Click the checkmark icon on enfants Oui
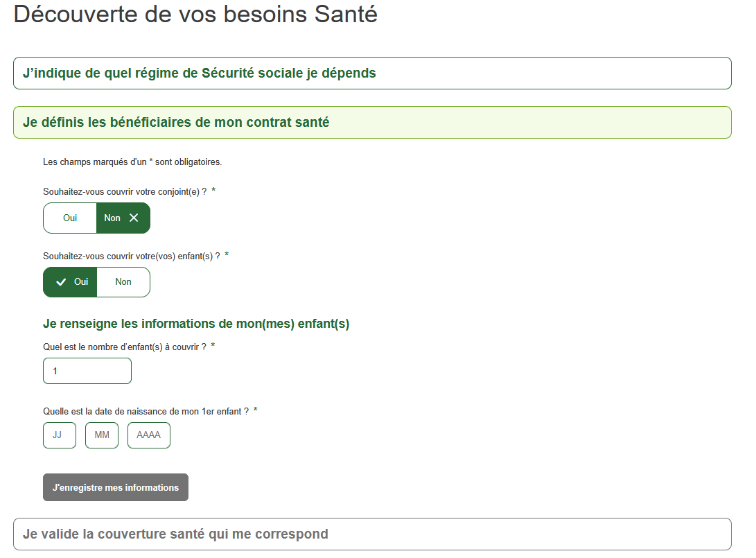The width and height of the screenshot is (756, 558). 61,282
